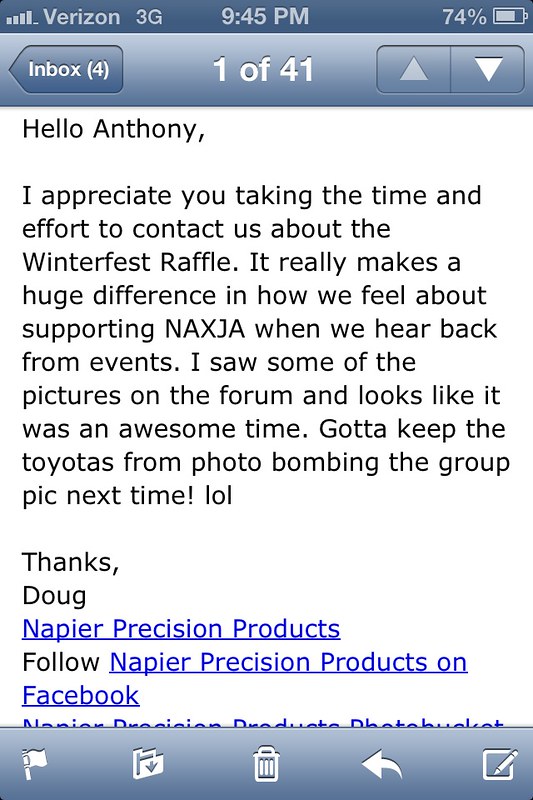Tap the reply arrow icon
The height and width of the screenshot is (800, 533).
(382, 764)
